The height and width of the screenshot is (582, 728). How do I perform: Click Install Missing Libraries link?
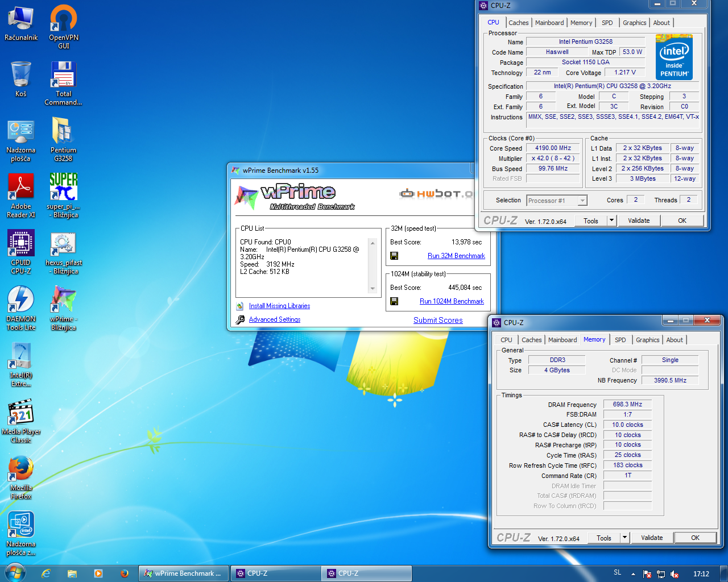(x=279, y=306)
